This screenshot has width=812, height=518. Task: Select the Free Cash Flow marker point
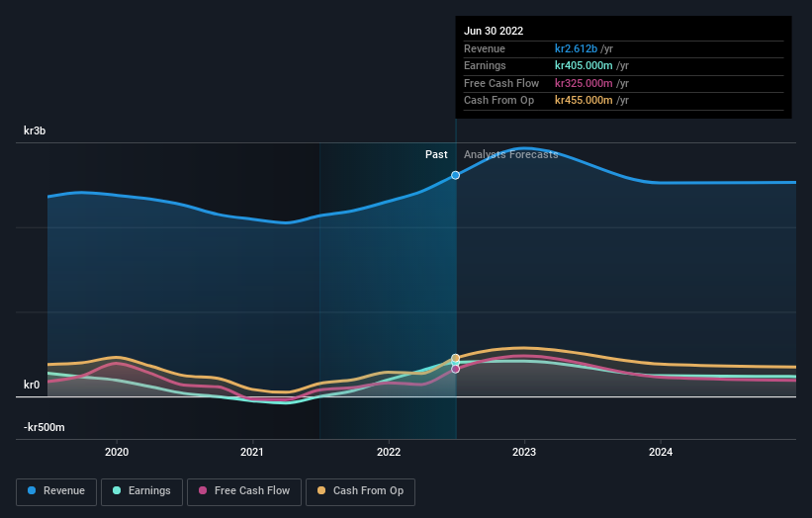point(455,369)
